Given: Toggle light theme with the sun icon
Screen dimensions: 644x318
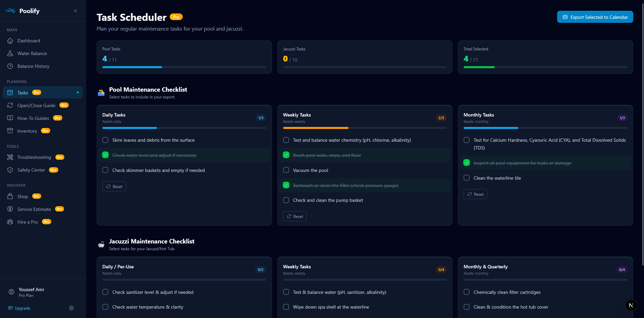Looking at the screenshot, I should (71, 308).
